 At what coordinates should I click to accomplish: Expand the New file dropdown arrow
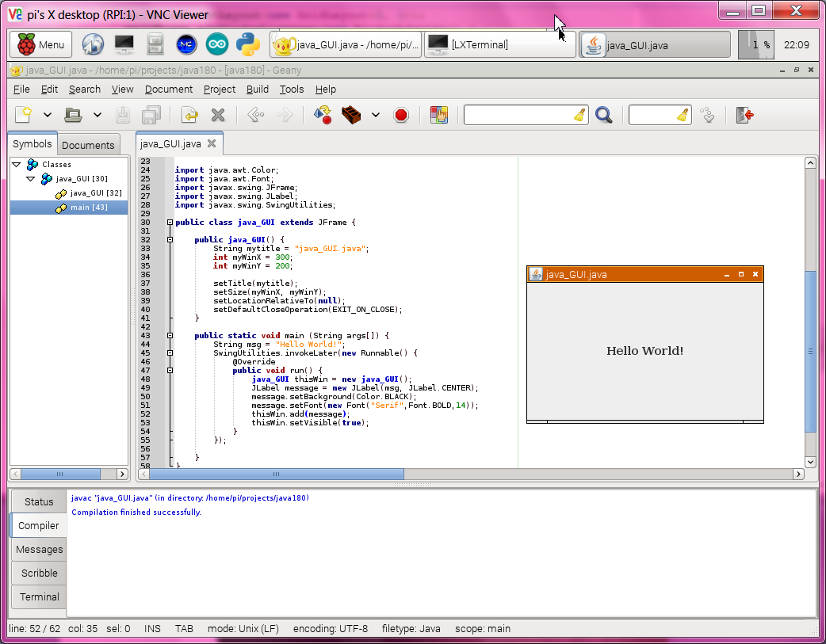(48, 116)
